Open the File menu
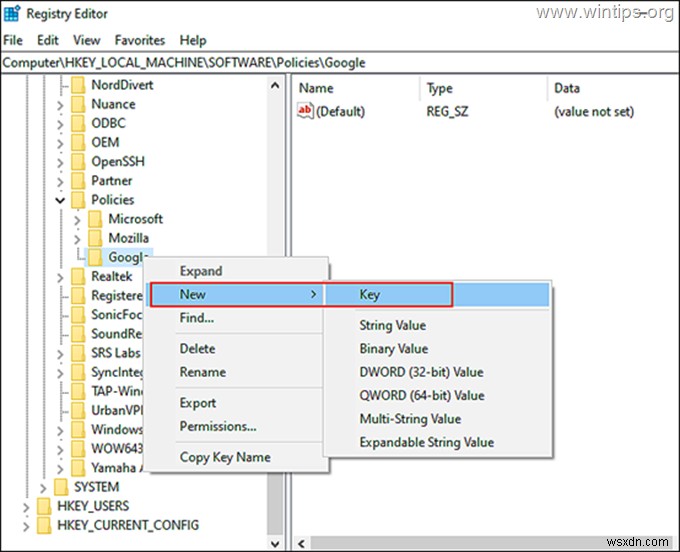 click(x=13, y=40)
